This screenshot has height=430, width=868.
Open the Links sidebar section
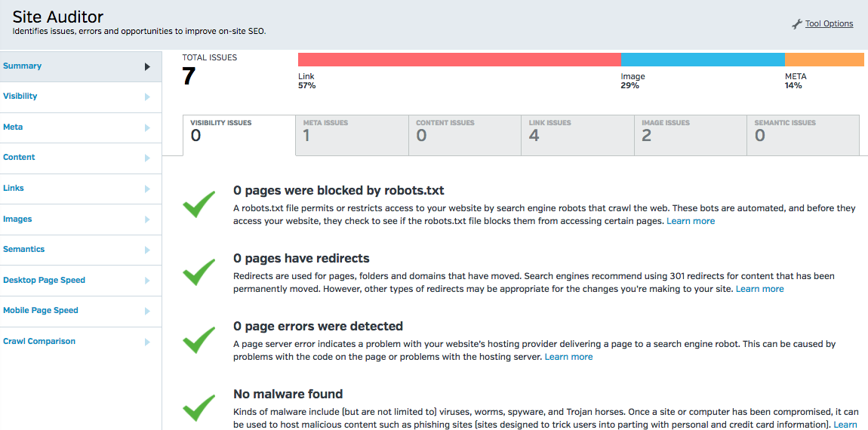tap(81, 189)
